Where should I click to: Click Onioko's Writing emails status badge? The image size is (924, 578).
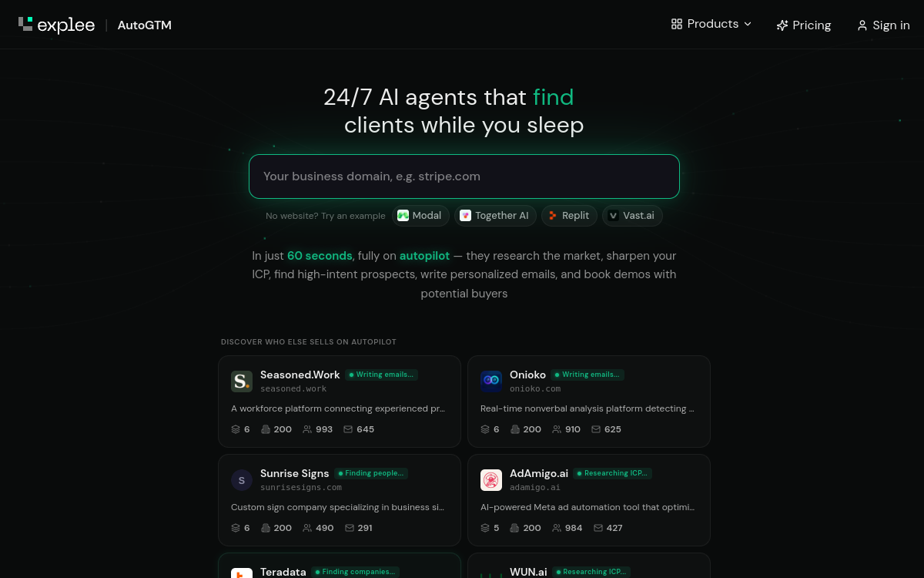click(x=588, y=375)
